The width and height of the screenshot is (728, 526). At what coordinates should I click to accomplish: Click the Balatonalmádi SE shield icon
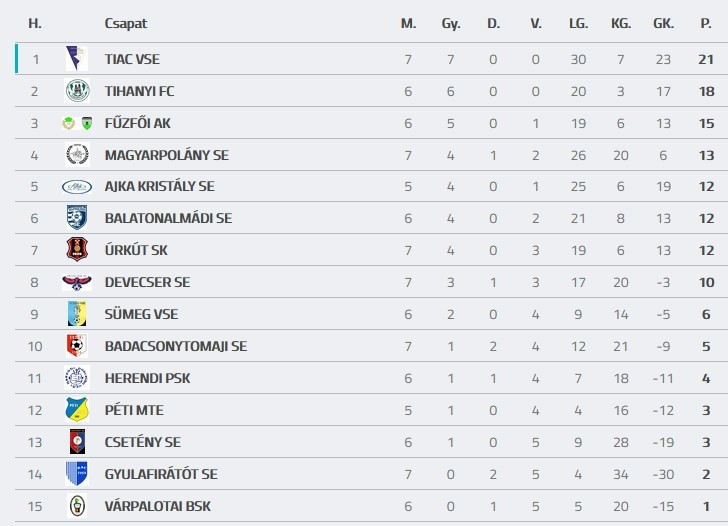tap(76, 218)
